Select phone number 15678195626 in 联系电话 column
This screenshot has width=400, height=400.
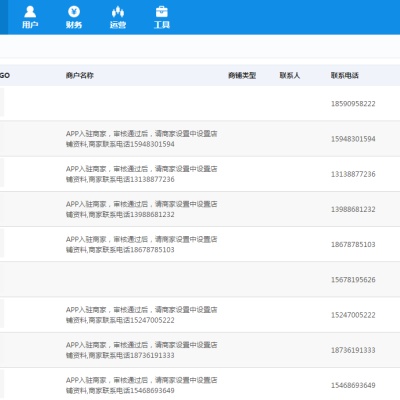[x=353, y=280]
